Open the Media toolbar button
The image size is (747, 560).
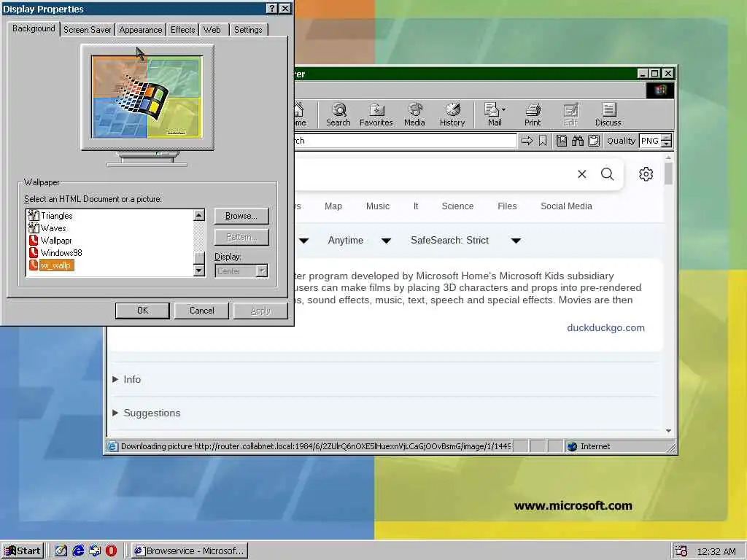[x=414, y=114]
